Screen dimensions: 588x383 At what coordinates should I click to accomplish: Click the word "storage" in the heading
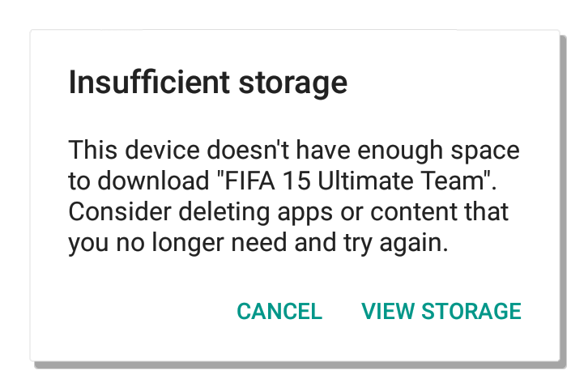click(293, 85)
